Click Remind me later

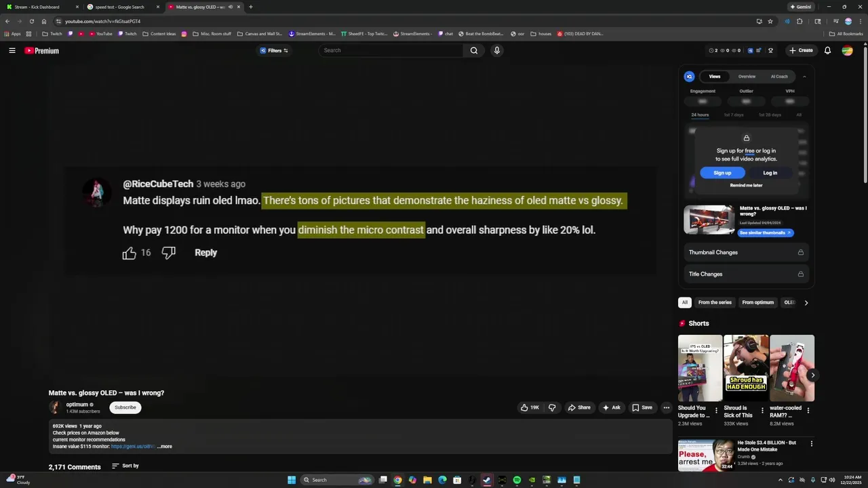click(x=746, y=185)
